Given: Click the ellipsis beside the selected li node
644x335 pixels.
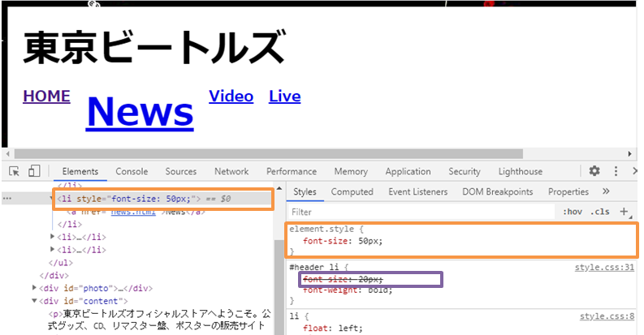Looking at the screenshot, I should point(8,199).
